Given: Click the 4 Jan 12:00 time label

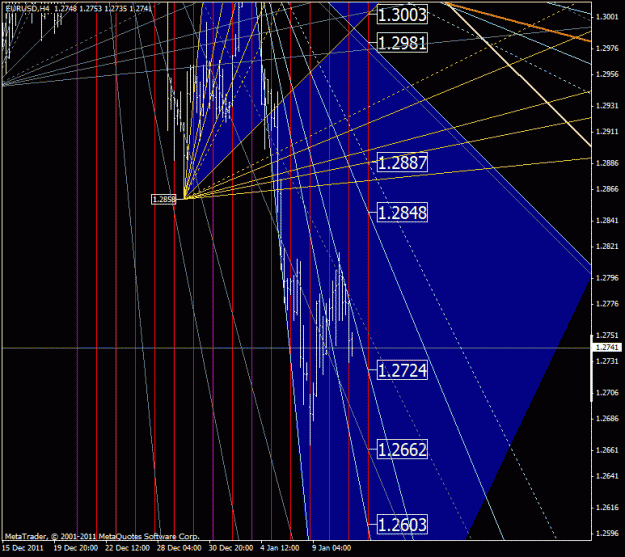Looking at the screenshot, I should 280,548.
